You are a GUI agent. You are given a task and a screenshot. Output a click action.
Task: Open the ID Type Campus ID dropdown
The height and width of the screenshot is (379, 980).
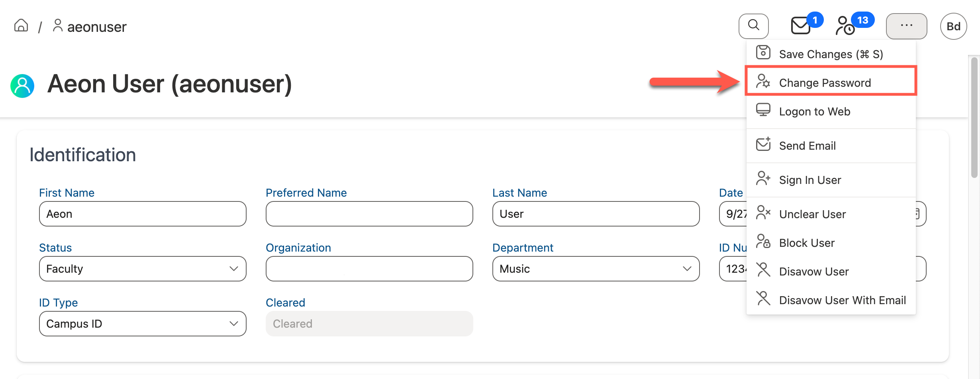click(143, 324)
